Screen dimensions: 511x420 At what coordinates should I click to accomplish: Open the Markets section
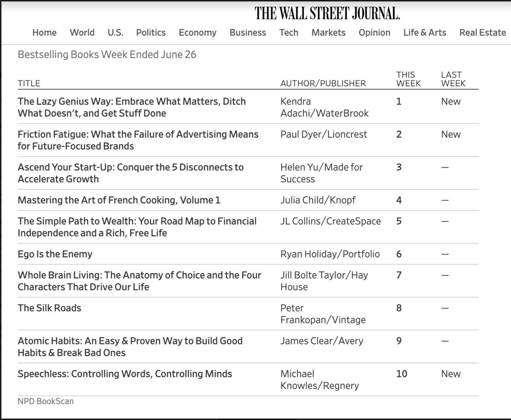(328, 33)
